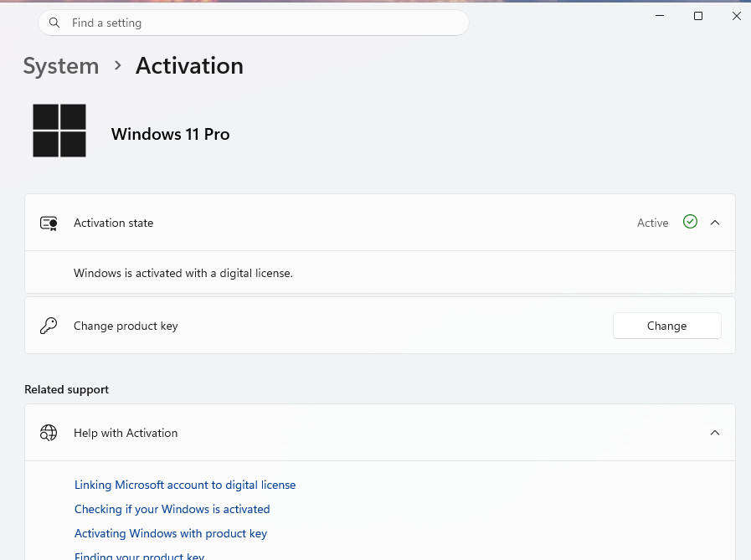Screen dimensions: 751x560
Task: Collapse the Activation state section chevron
Action: pyautogui.click(x=715, y=223)
